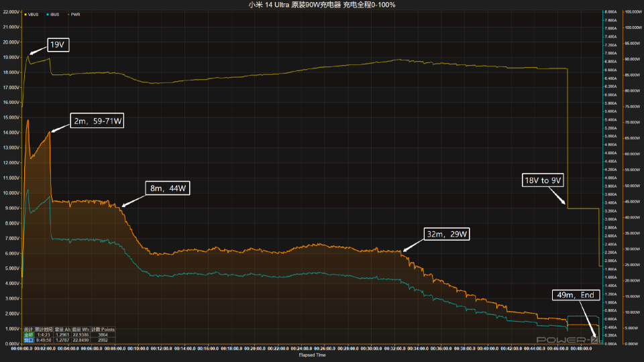The image size is (644, 362).
Task: Select the green 全部 row label
Action: pos(28,335)
